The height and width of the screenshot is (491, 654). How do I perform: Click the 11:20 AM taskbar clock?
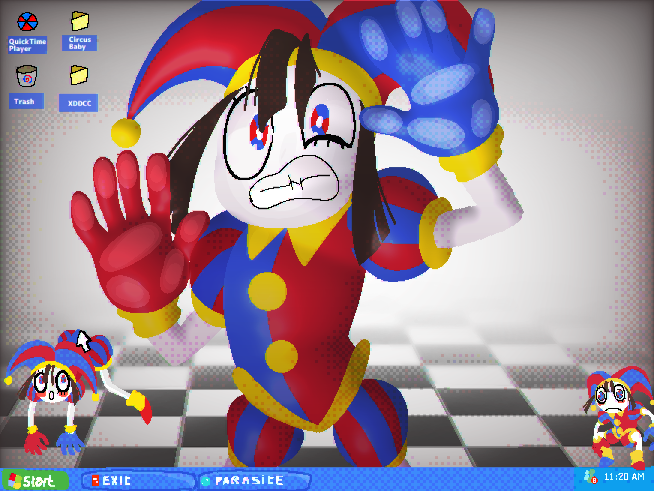[x=624, y=478]
